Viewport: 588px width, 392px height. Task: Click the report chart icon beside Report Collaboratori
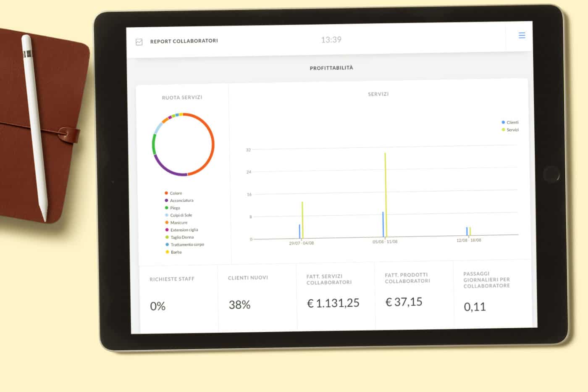coord(139,42)
